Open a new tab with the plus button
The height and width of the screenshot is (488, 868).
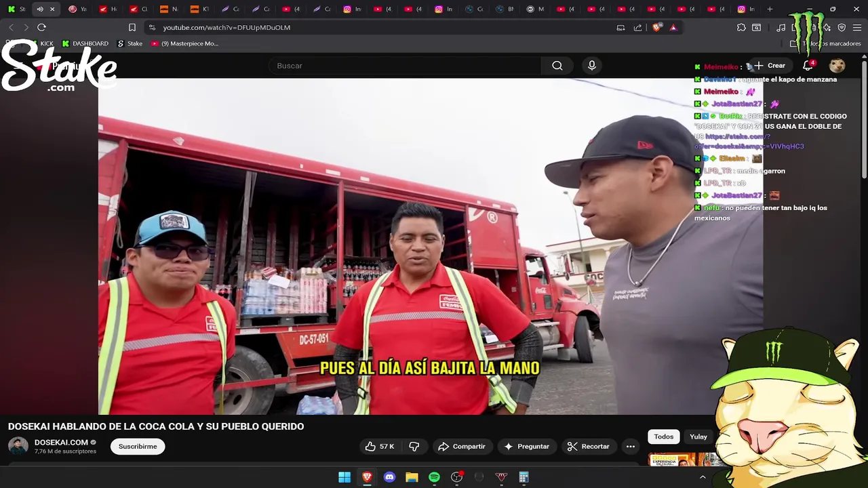click(770, 9)
